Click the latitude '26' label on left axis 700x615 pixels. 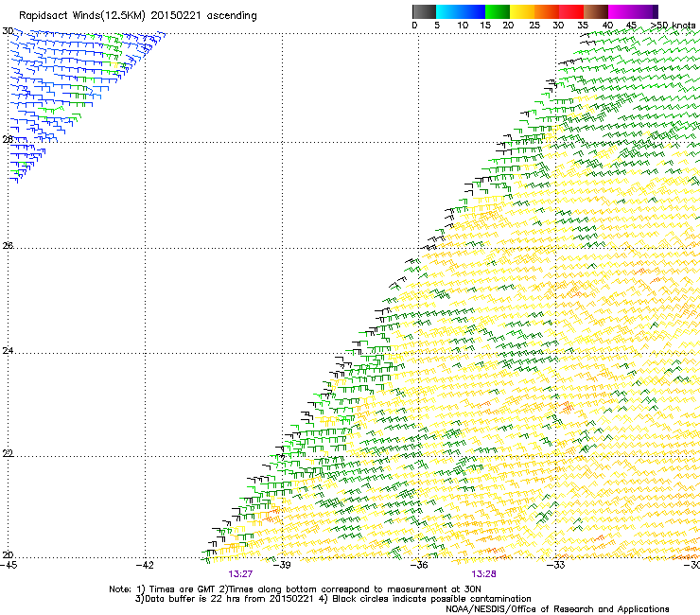8,245
